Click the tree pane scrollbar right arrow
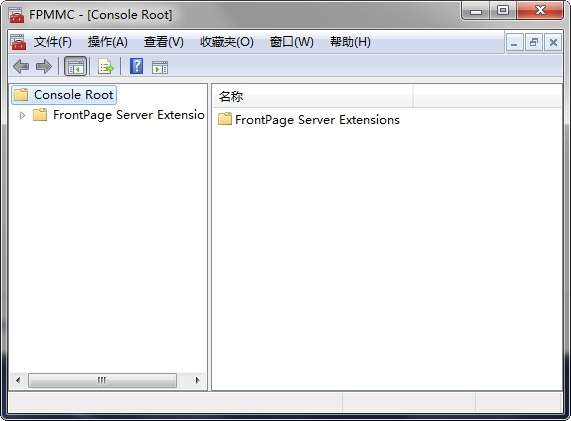The width and height of the screenshot is (571, 421). (197, 380)
